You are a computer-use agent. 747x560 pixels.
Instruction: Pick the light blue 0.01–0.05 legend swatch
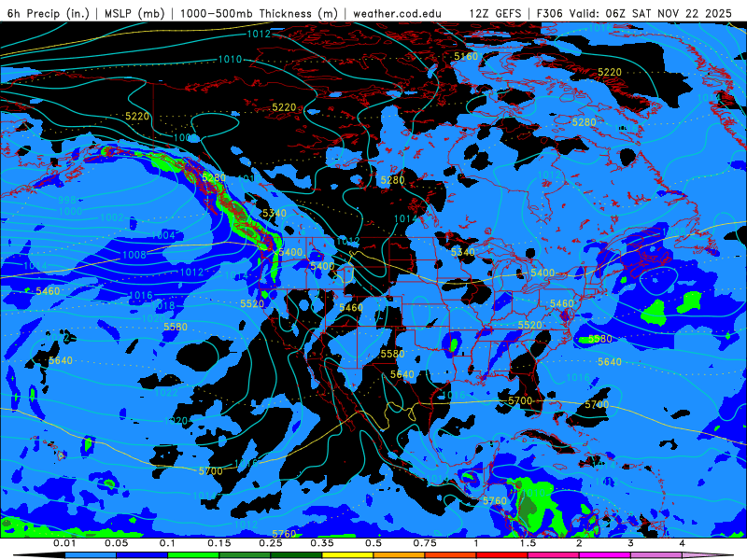point(91,555)
